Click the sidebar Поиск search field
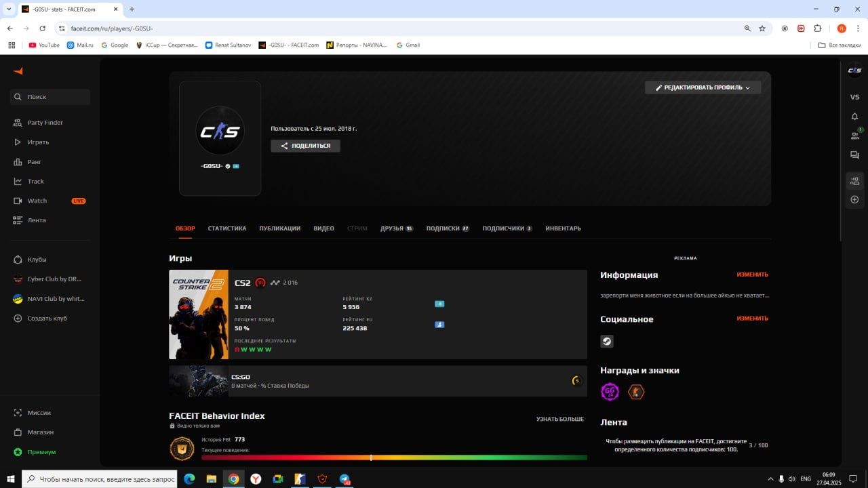868x488 pixels. coord(50,97)
